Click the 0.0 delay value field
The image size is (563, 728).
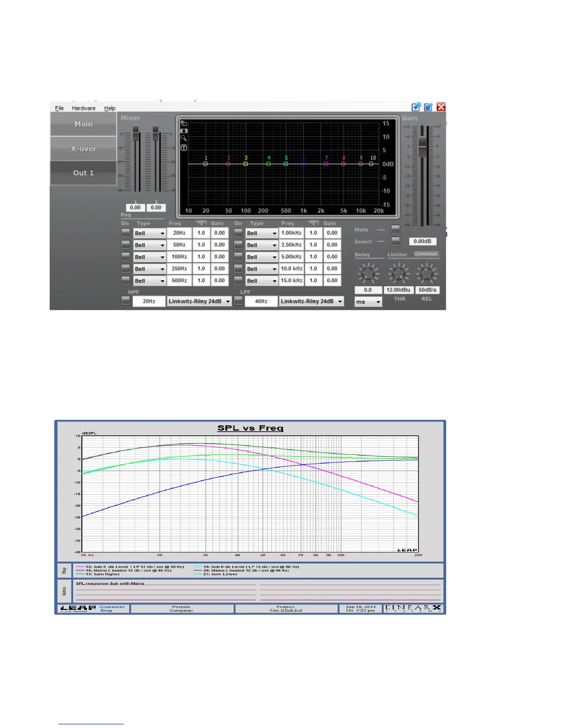point(368,290)
